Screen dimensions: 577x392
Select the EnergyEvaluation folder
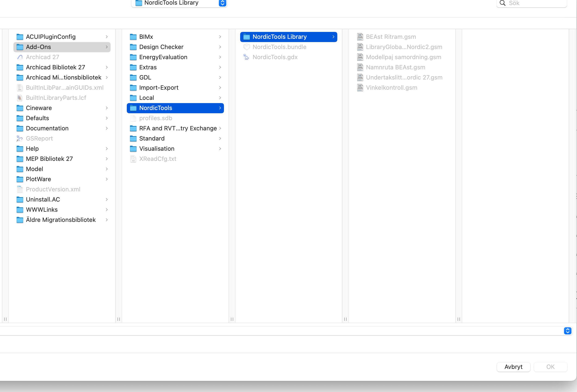163,57
